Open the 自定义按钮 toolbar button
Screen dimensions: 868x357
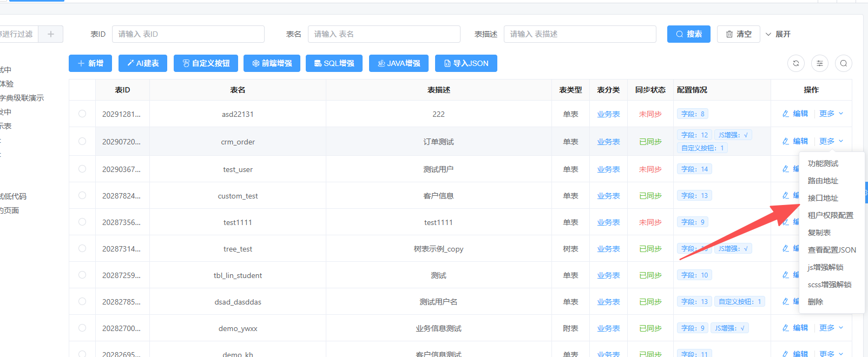(x=206, y=63)
